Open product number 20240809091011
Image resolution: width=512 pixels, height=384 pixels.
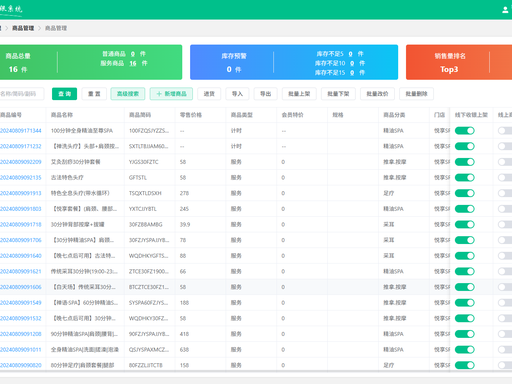21,349
